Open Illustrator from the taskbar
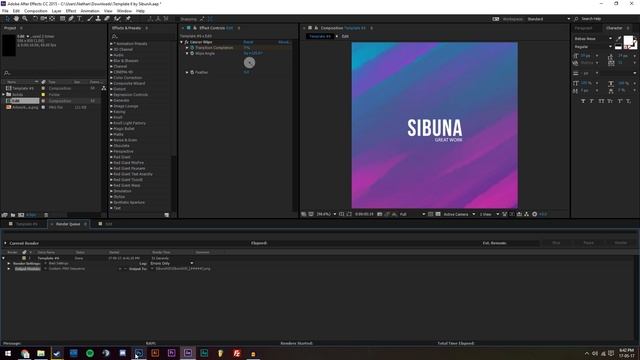Viewport: 640px width, 360px height. tap(155, 353)
